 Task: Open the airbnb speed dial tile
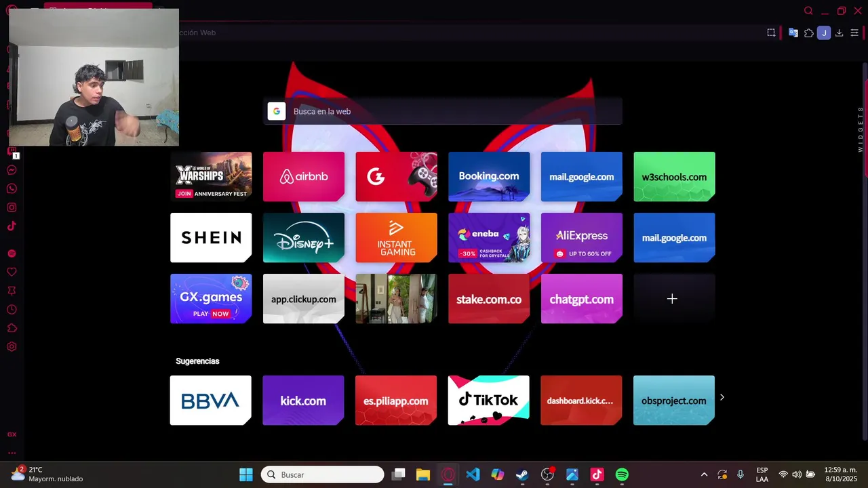tap(304, 176)
